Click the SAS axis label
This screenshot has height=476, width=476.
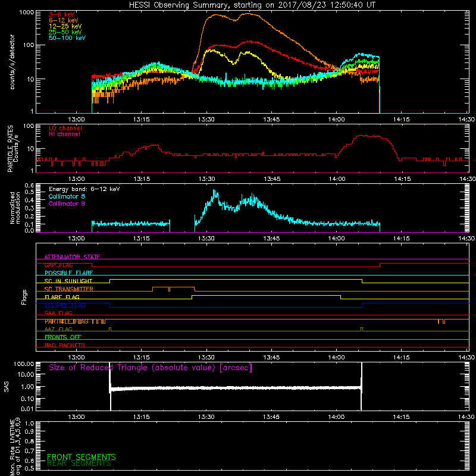(x=7, y=387)
